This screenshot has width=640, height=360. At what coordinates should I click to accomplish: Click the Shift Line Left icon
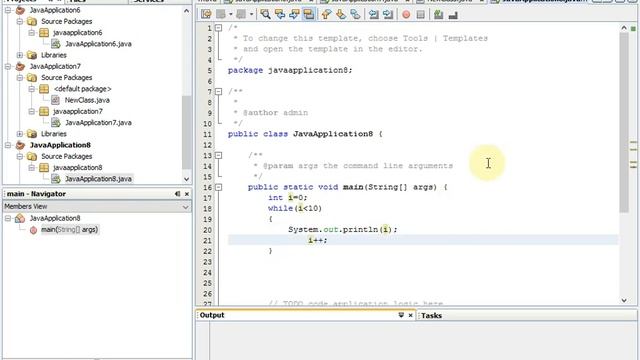point(373,15)
